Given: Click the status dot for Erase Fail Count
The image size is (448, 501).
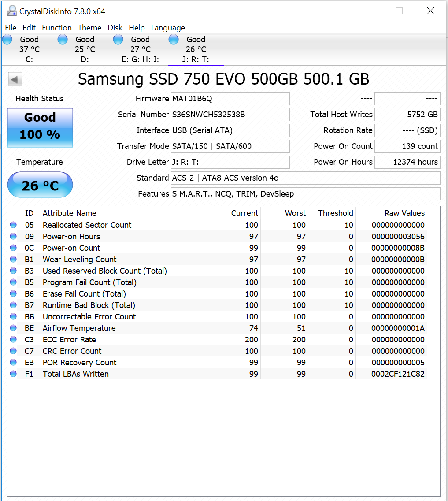Looking at the screenshot, I should (x=13, y=293).
